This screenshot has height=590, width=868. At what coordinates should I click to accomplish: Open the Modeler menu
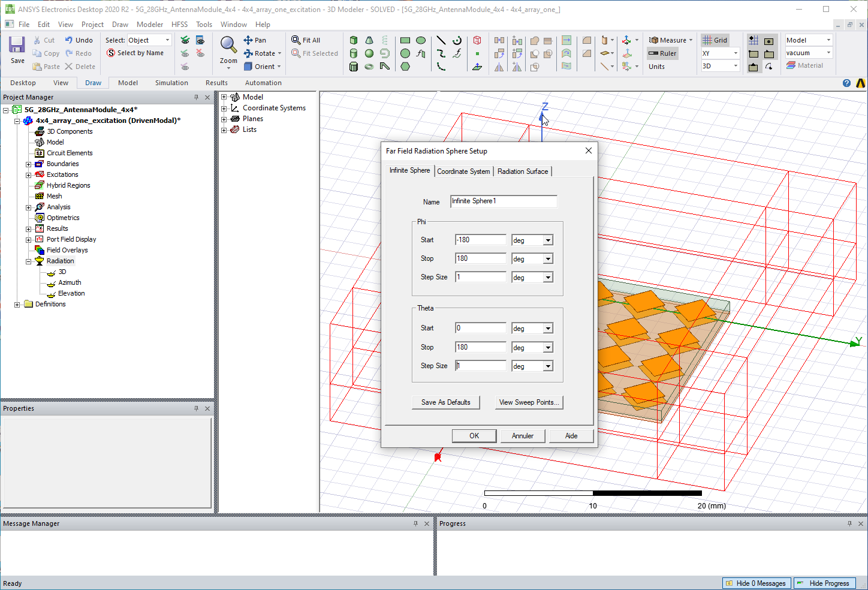(150, 25)
